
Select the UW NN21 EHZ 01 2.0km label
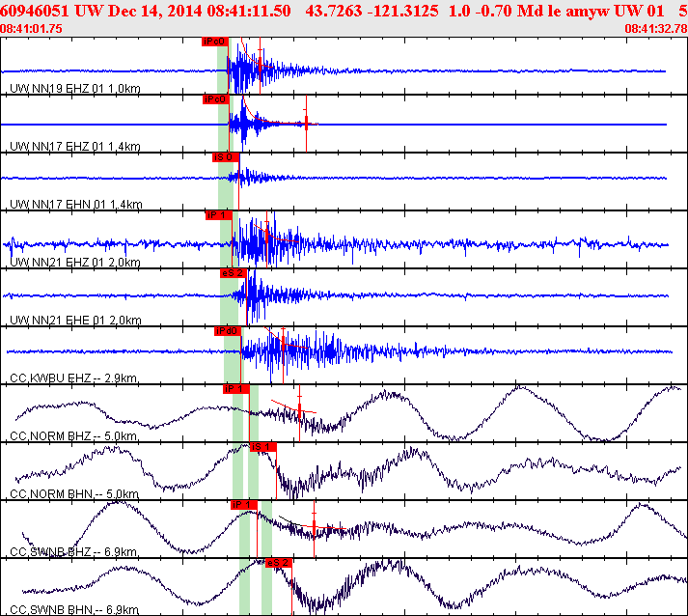(x=75, y=263)
